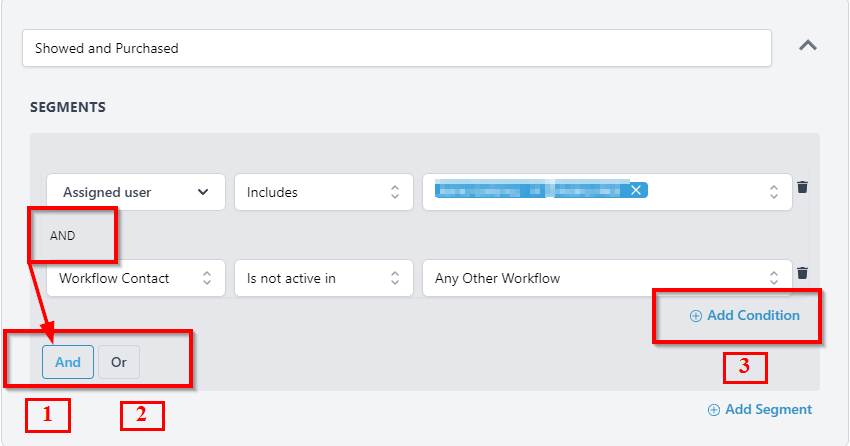The width and height of the screenshot is (850, 446).
Task: Click up-down arrows in Workflow Contact field
Action: tap(207, 279)
